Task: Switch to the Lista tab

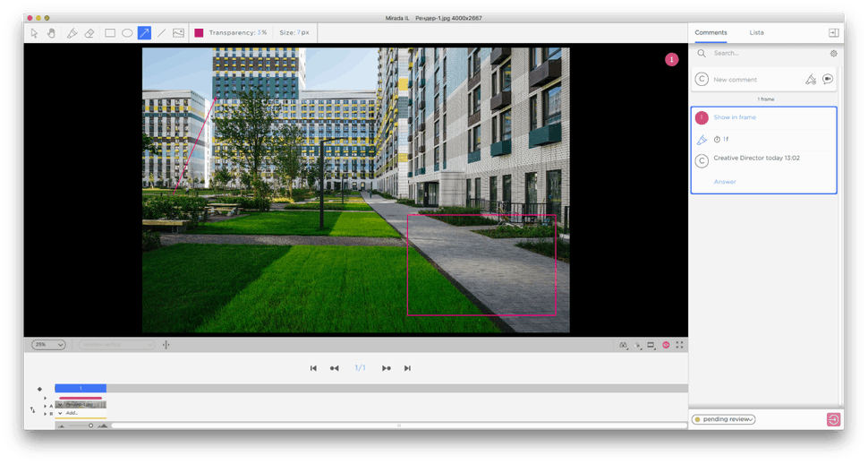Action: [756, 32]
